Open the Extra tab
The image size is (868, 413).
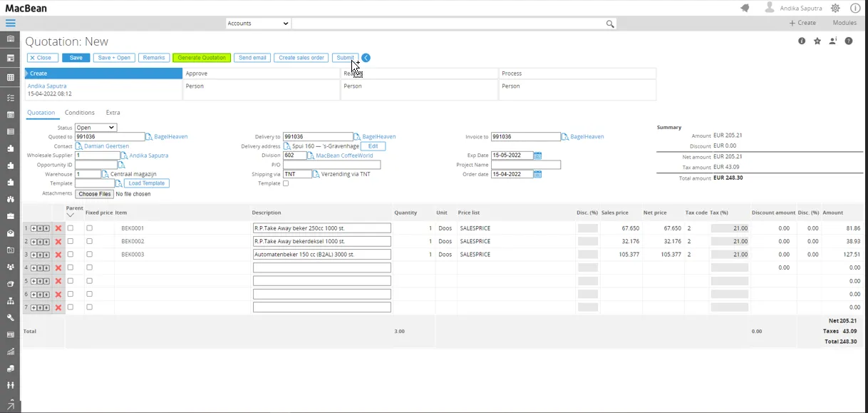[x=113, y=113]
